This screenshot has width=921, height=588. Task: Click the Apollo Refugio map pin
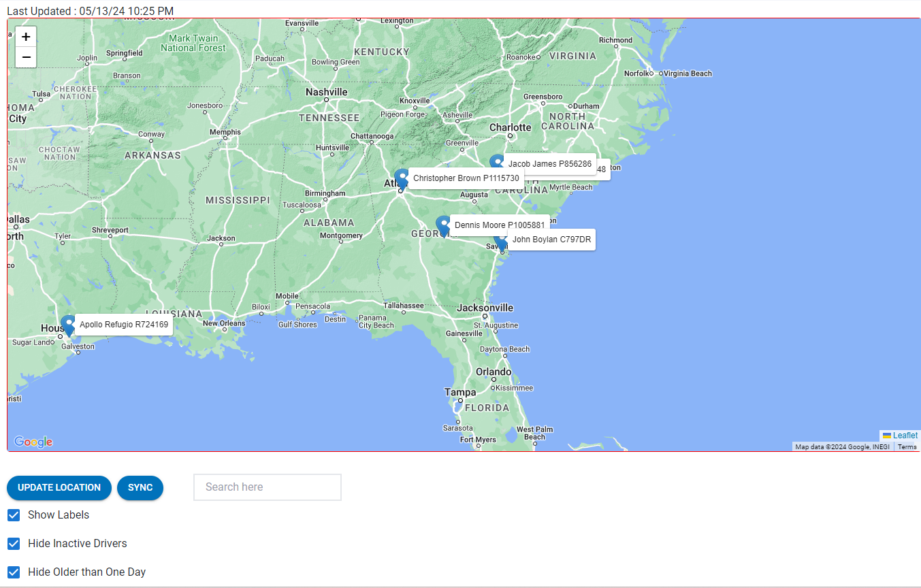coord(67,325)
